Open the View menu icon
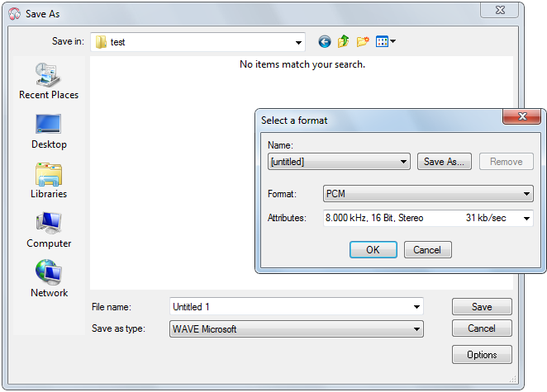 [x=386, y=41]
